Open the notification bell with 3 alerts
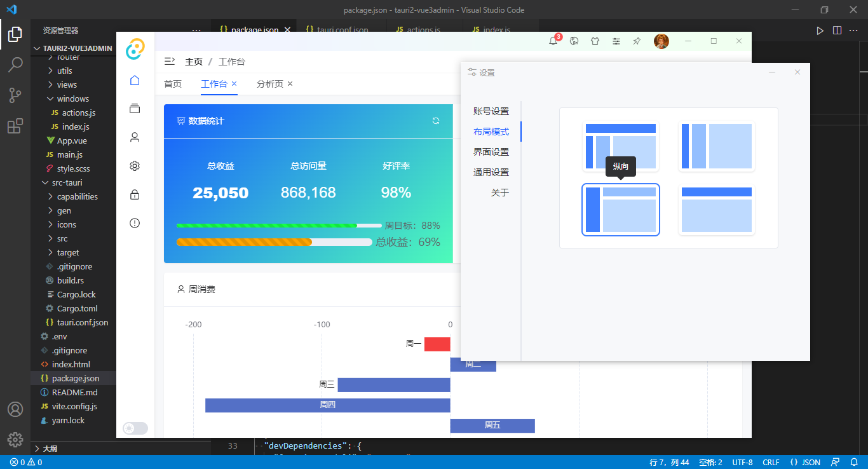 [x=552, y=41]
